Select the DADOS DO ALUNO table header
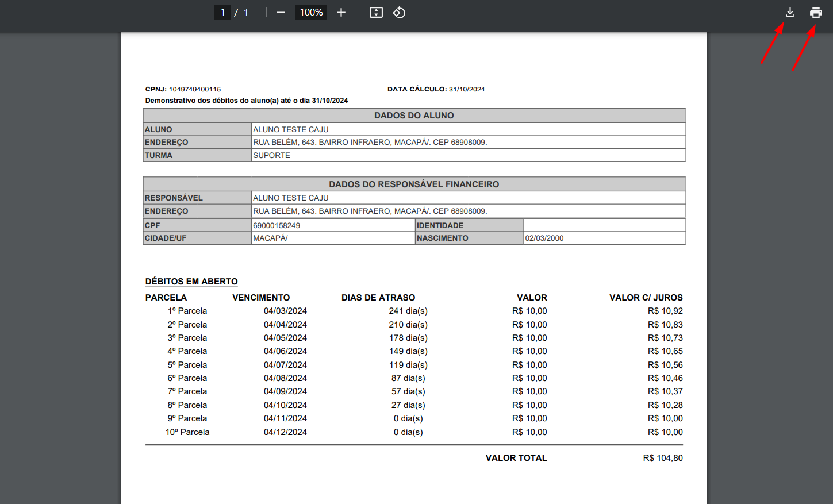The height and width of the screenshot is (504, 833). (414, 116)
